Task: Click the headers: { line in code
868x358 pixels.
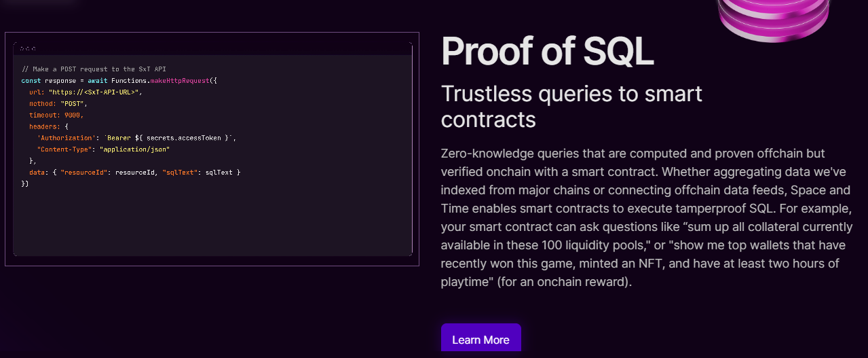Action: (49, 126)
